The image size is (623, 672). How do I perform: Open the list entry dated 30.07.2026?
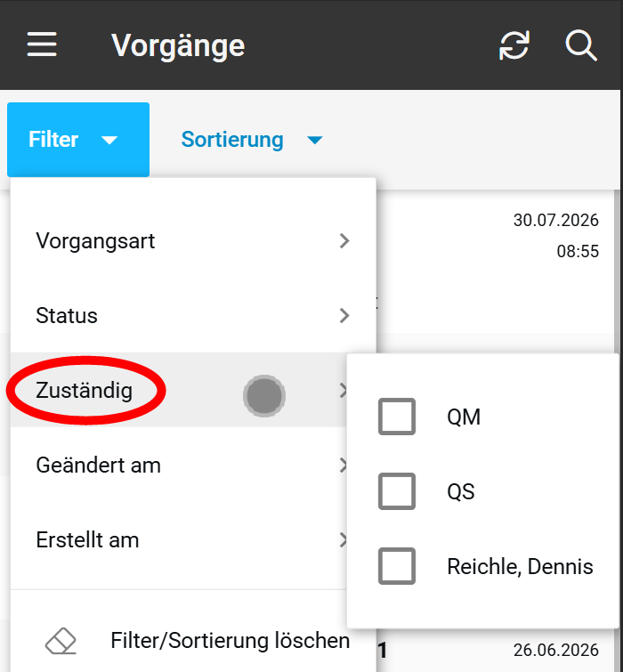coord(497,262)
